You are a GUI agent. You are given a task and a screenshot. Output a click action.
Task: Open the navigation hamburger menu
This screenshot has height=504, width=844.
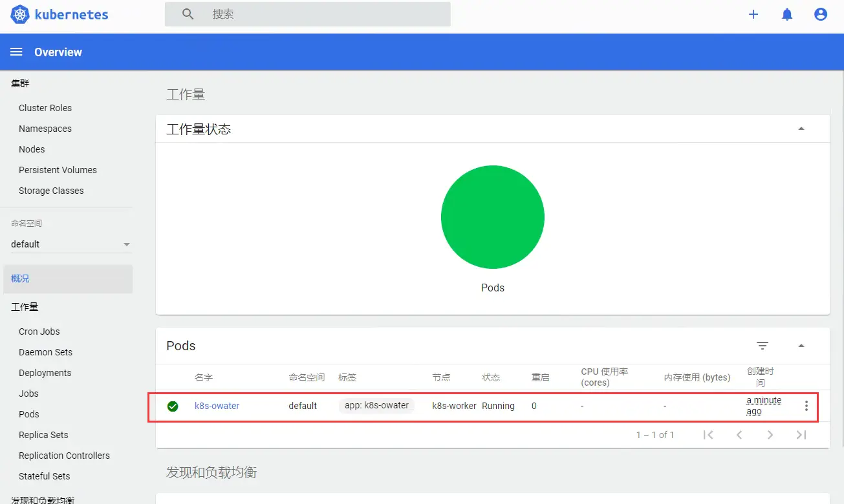point(16,52)
